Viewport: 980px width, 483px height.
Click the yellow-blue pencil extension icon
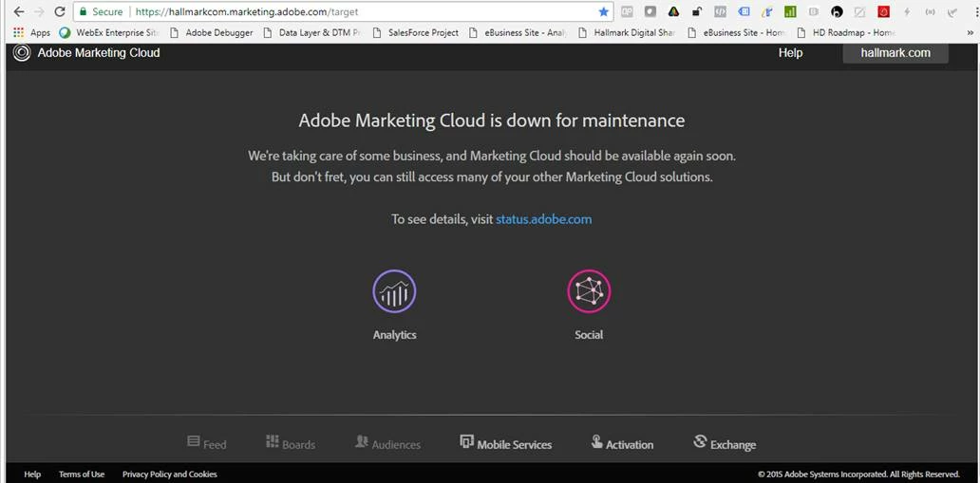[x=767, y=11]
